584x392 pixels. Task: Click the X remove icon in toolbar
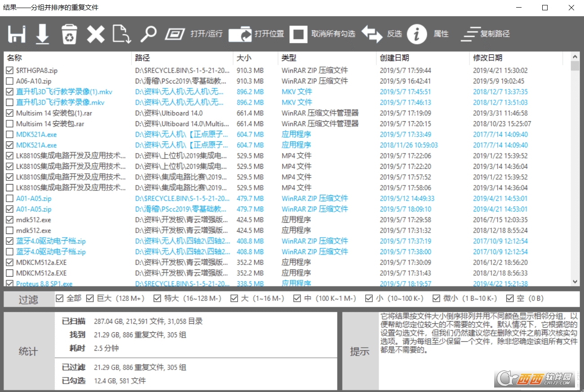click(x=95, y=34)
